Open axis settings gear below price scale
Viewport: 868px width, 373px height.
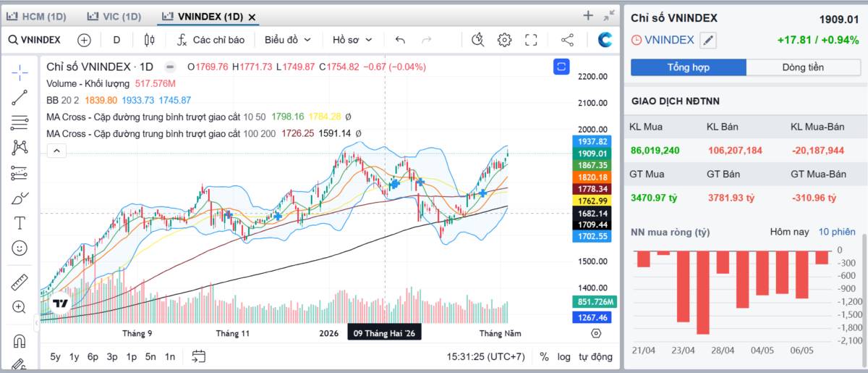pyautogui.click(x=596, y=333)
